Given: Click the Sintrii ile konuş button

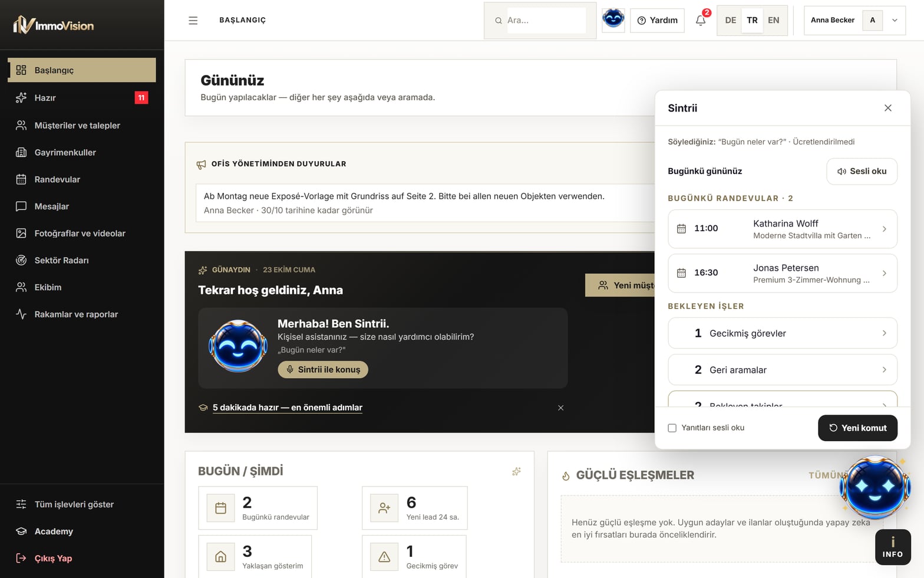Looking at the screenshot, I should click(x=323, y=369).
